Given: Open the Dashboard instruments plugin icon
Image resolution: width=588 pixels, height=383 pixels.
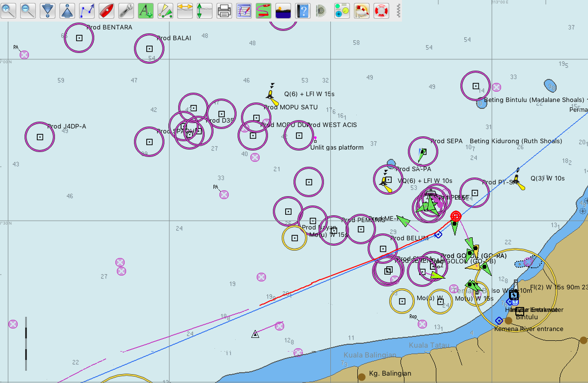Looking at the screenshot, I should [342, 10].
